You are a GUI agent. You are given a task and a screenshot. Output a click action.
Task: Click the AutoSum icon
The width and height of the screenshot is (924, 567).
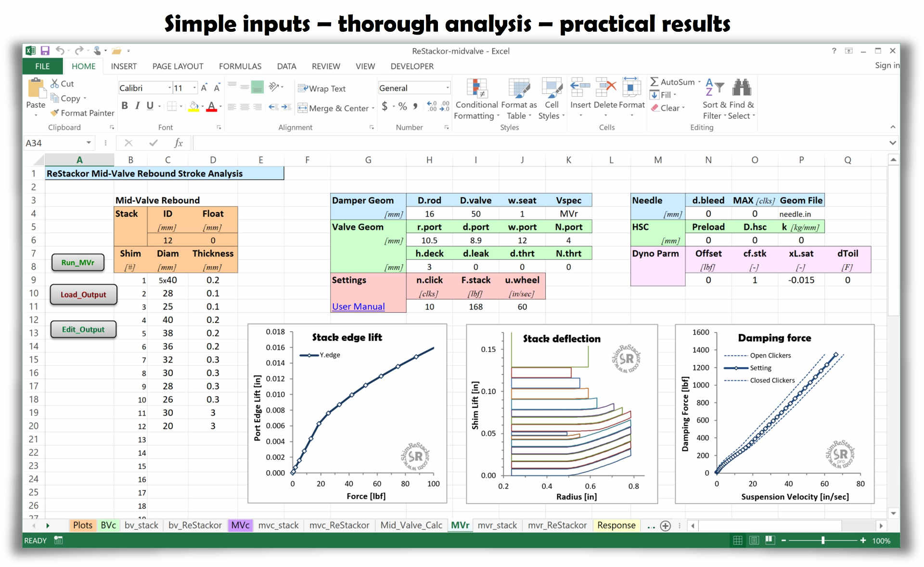[x=654, y=82]
